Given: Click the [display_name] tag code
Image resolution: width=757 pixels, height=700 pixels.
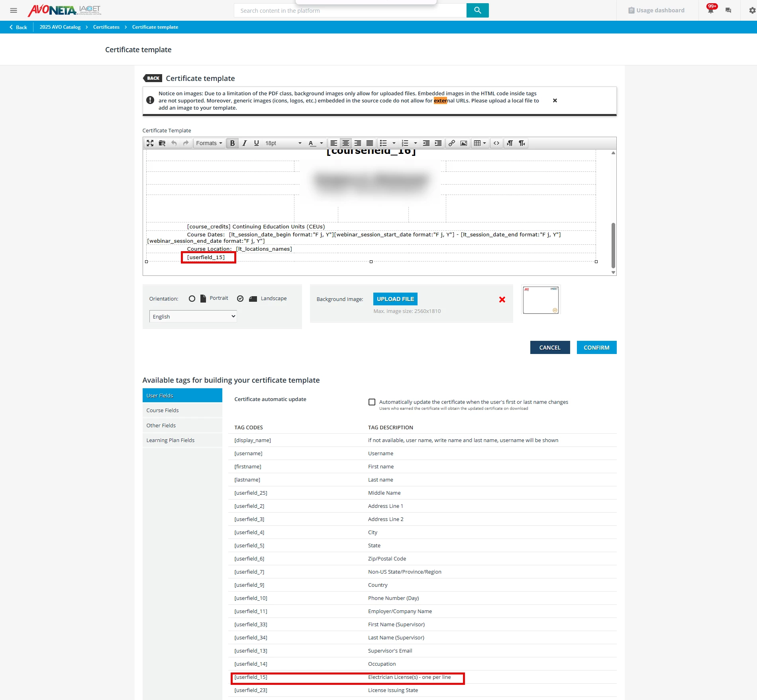Looking at the screenshot, I should click(x=253, y=440).
